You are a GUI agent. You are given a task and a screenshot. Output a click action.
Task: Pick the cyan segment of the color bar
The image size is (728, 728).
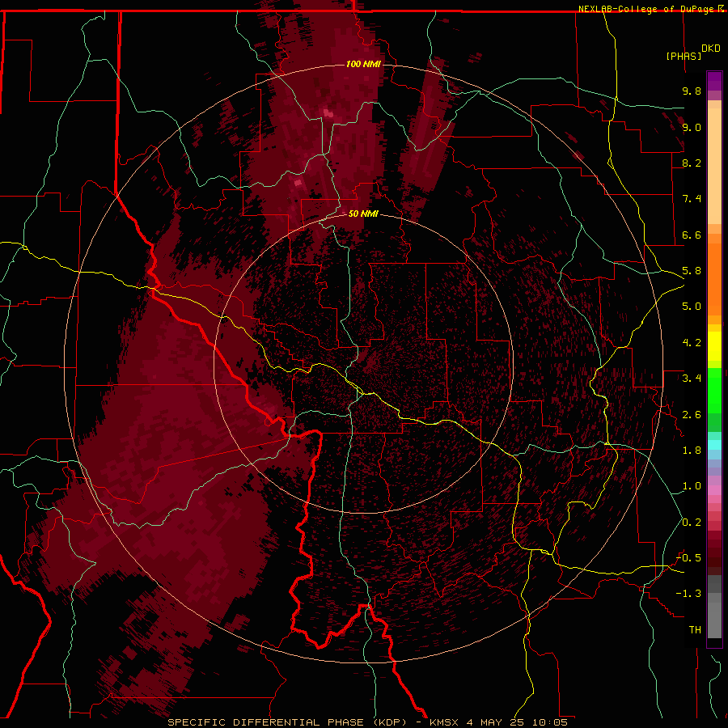point(714,445)
